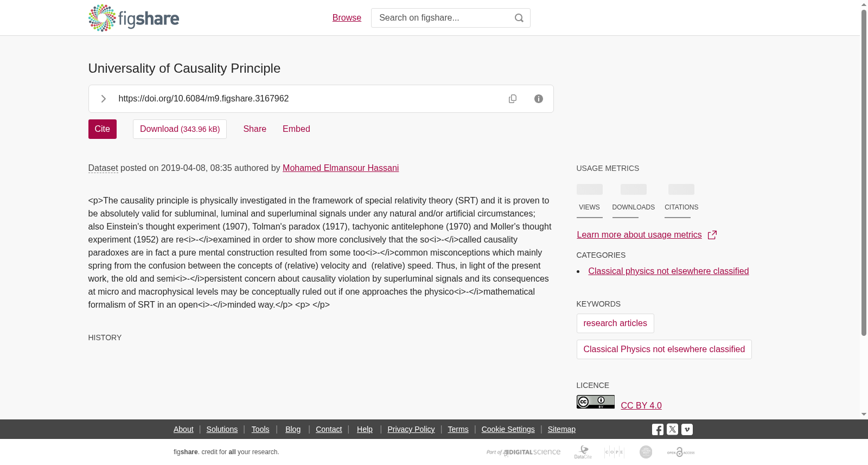
Task: Click the search magnifier icon
Action: (519, 18)
